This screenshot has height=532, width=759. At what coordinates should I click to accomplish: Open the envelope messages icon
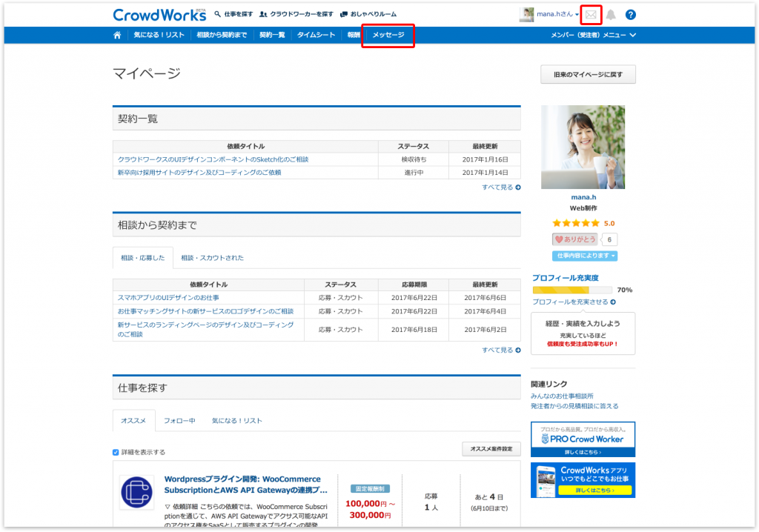click(591, 14)
